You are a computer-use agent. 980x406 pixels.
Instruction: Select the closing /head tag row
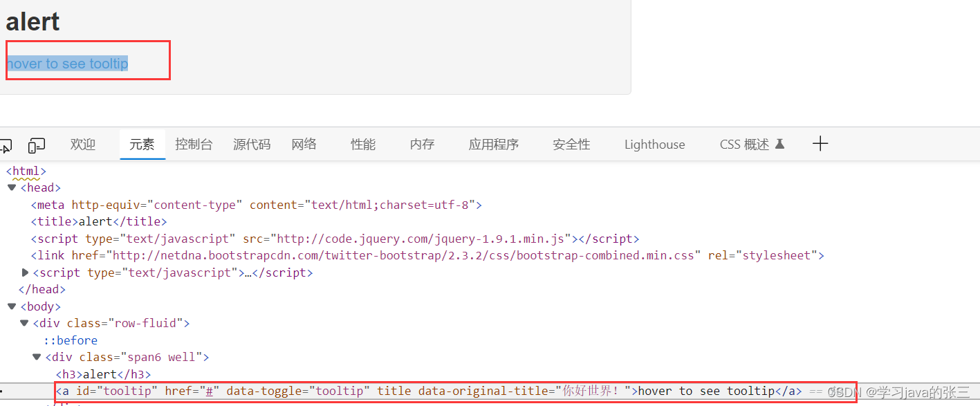coord(42,289)
